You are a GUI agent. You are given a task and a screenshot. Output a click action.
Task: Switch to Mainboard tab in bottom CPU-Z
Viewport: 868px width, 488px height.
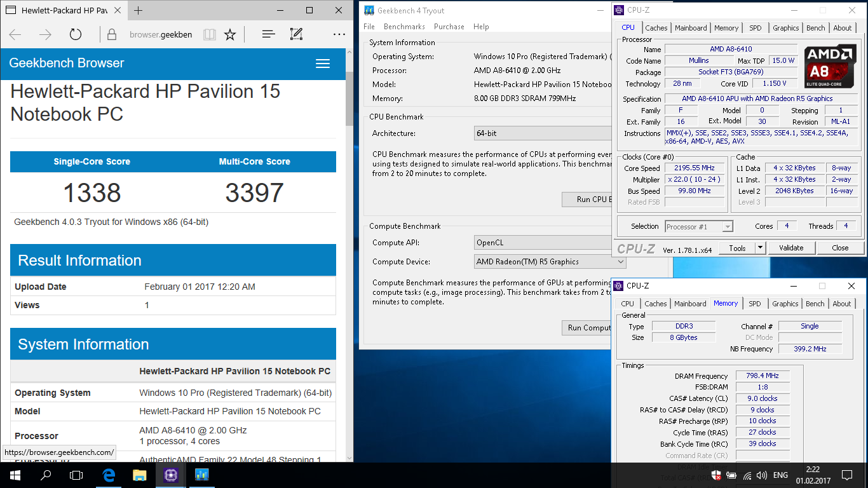pos(690,304)
